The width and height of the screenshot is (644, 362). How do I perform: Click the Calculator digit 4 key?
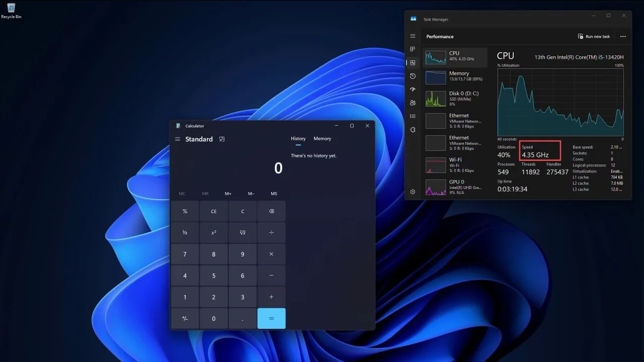click(185, 276)
